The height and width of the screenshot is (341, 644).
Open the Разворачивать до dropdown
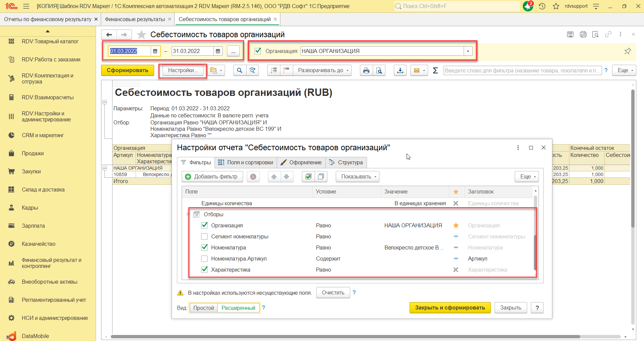pyautogui.click(x=322, y=70)
